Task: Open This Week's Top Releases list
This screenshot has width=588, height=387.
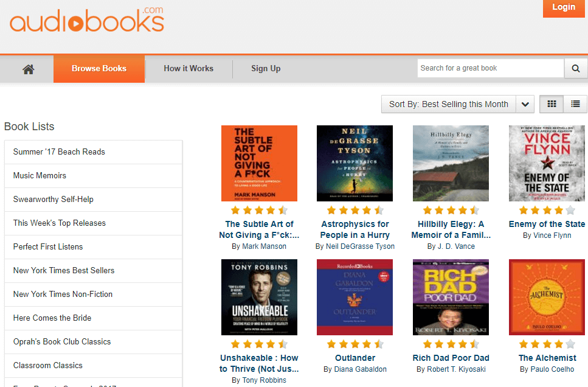Action: (94, 223)
